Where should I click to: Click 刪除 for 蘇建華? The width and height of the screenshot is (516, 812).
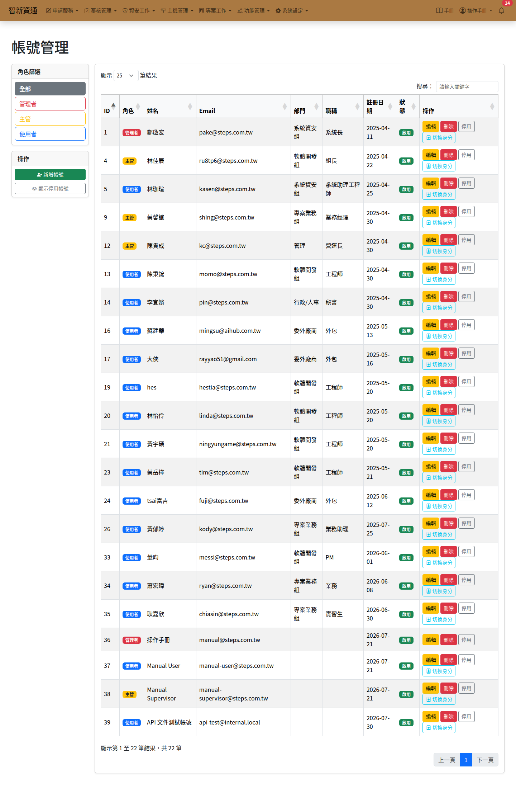tap(449, 325)
